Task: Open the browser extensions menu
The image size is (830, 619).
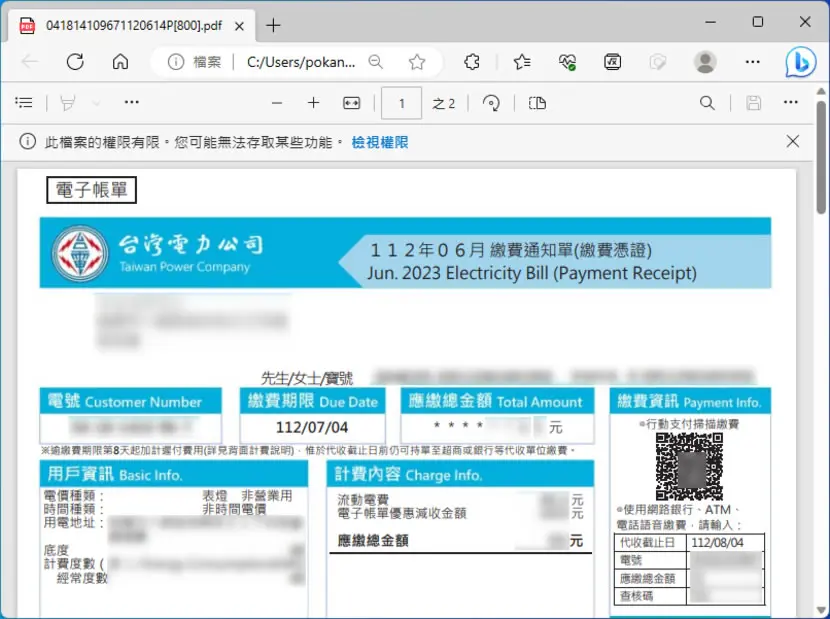Action: (x=472, y=62)
